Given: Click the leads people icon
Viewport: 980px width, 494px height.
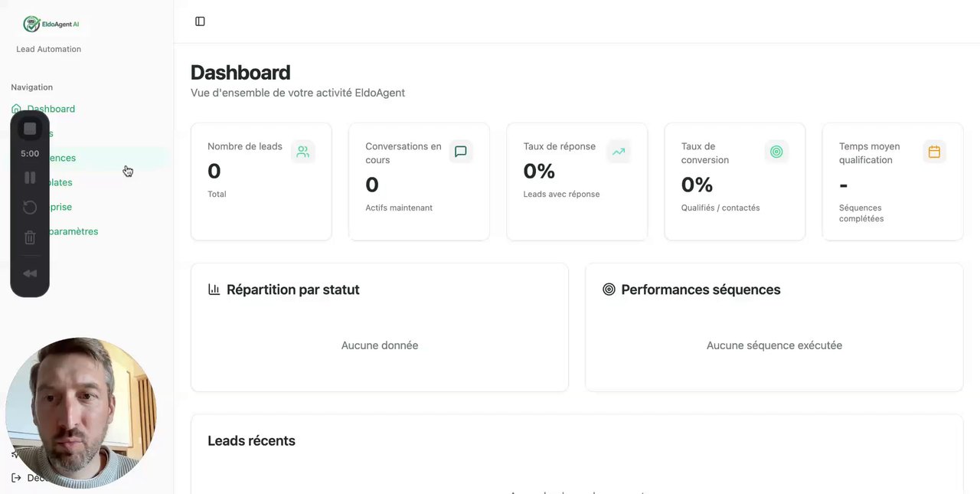Looking at the screenshot, I should pyautogui.click(x=303, y=152).
